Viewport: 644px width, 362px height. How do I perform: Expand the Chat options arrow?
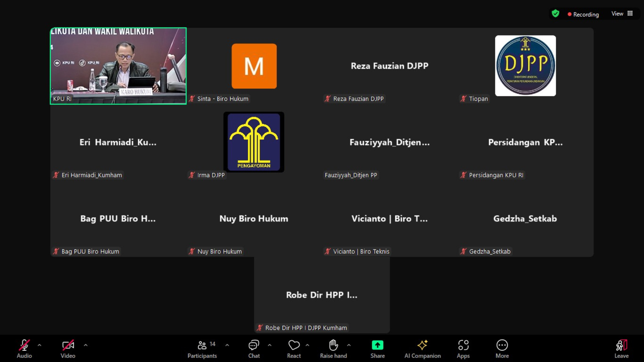(x=270, y=345)
